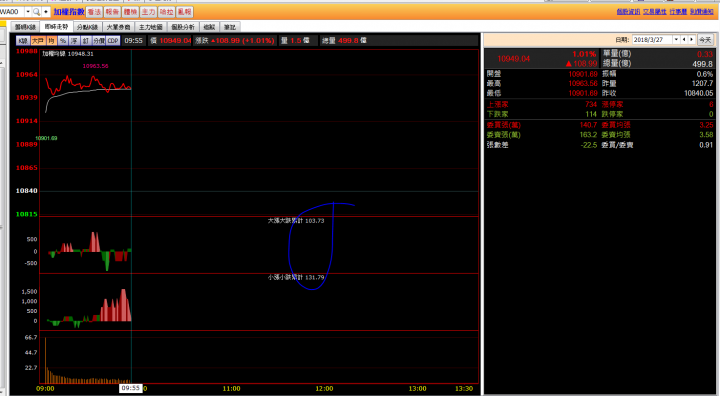This screenshot has width=720, height=396.
Task: Click the 今天 today button
Action: 705,40
